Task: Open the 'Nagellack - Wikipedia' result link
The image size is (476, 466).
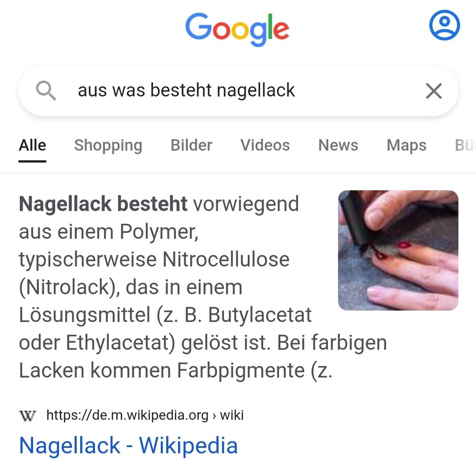Action: (128, 446)
